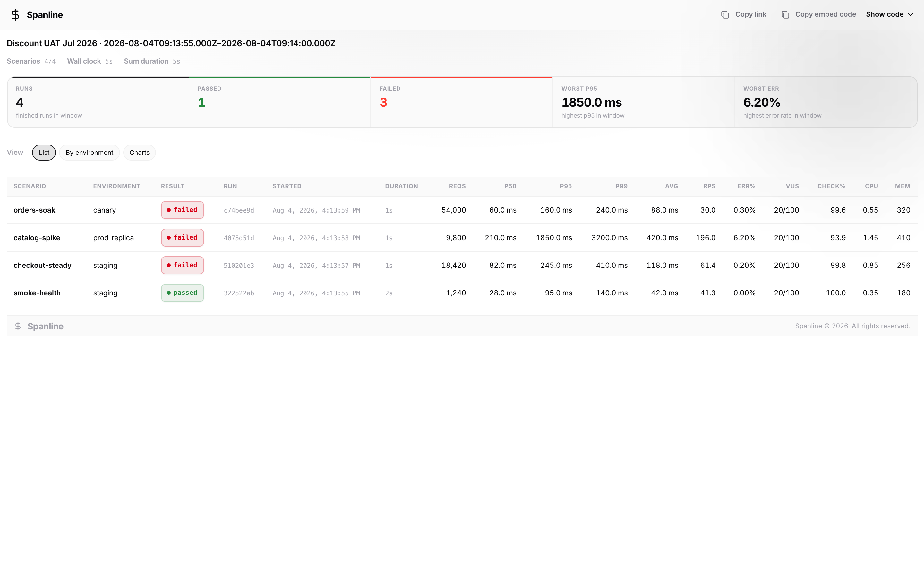The image size is (924, 578).
Task: Click the Sum duration 5s stat
Action: click(x=152, y=61)
